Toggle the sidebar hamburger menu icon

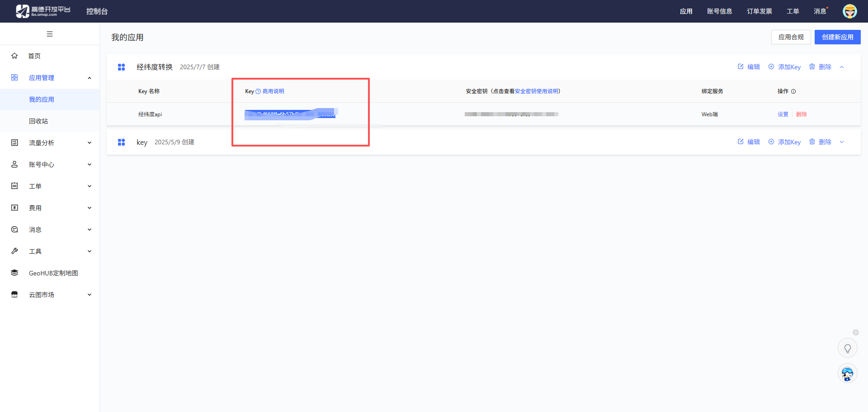pos(50,34)
